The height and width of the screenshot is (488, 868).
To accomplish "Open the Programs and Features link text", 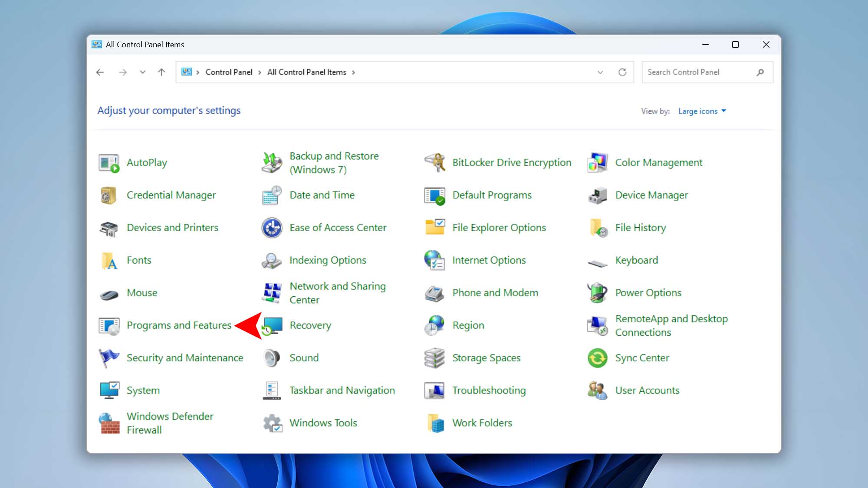I will (179, 326).
